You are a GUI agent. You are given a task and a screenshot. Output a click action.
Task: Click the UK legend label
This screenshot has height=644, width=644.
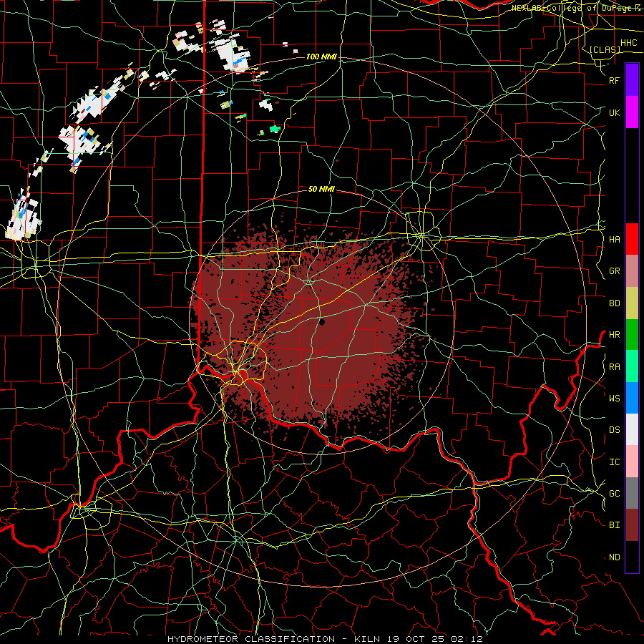coord(615,112)
